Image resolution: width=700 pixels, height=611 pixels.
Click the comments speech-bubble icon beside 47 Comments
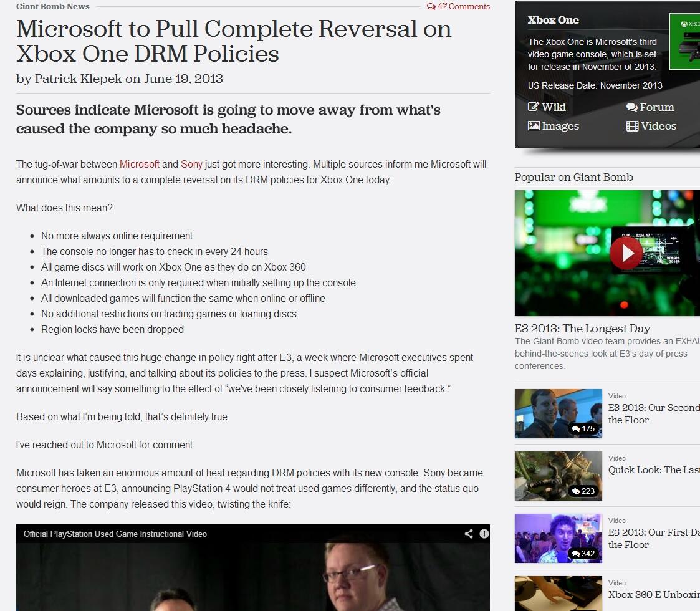431,7
